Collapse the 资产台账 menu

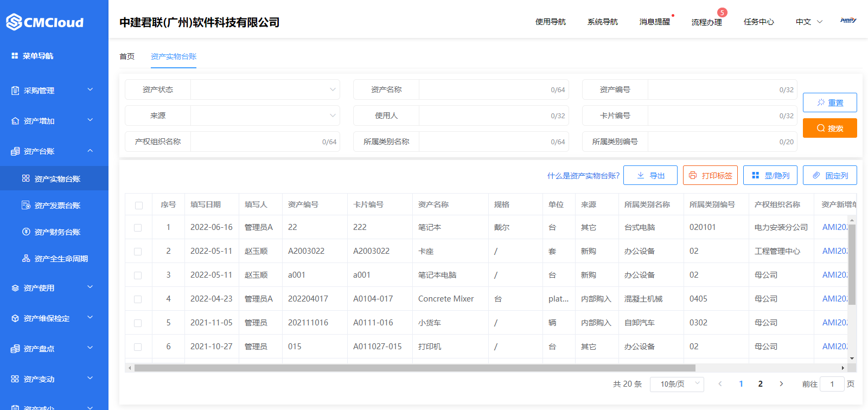click(90, 150)
